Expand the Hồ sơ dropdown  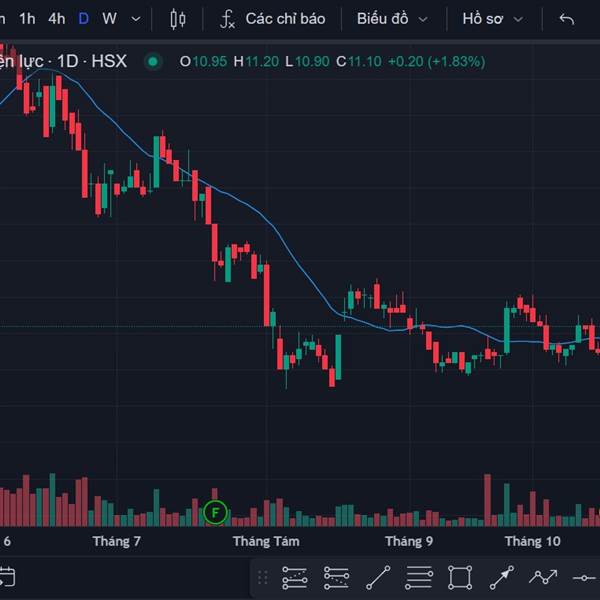click(x=492, y=19)
